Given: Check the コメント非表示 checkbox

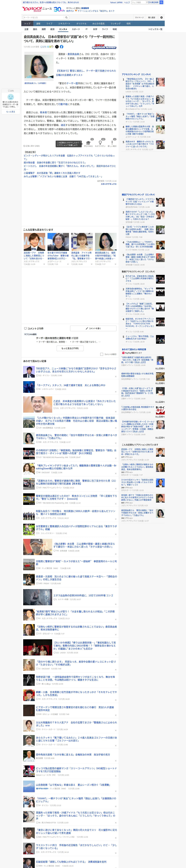Looking at the screenshot, I should click(102, 354).
